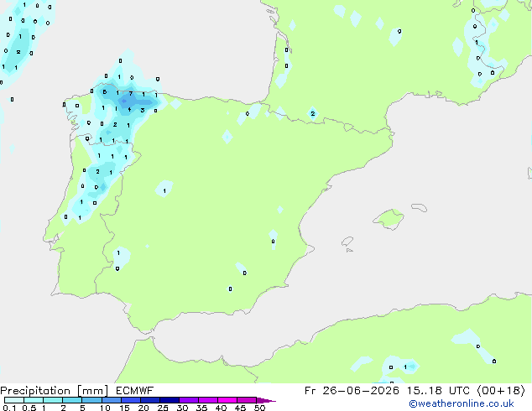Click the Mallorca island outline

click(389, 219)
